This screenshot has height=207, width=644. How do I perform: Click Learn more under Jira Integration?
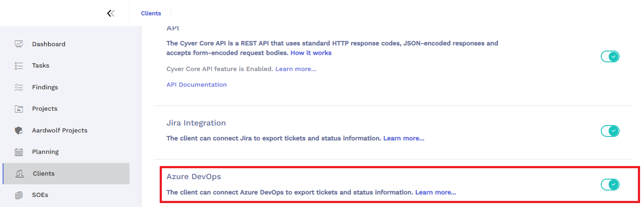404,138
